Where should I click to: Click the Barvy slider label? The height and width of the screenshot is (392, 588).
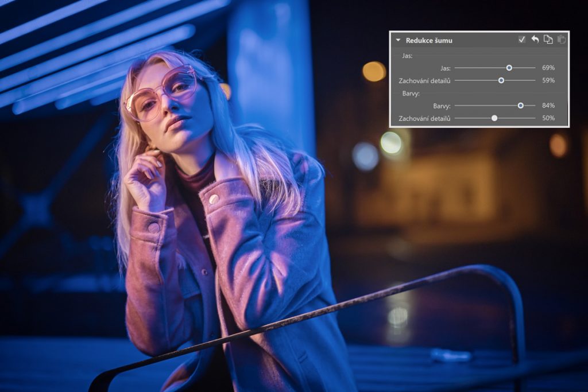pos(442,106)
